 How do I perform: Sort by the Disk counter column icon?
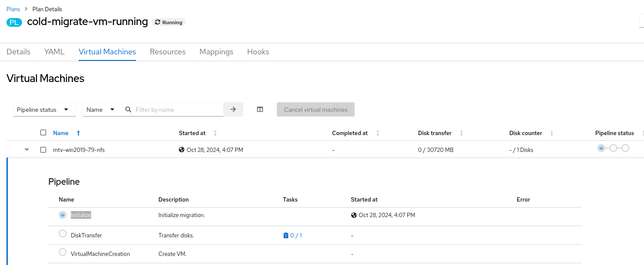tap(552, 133)
